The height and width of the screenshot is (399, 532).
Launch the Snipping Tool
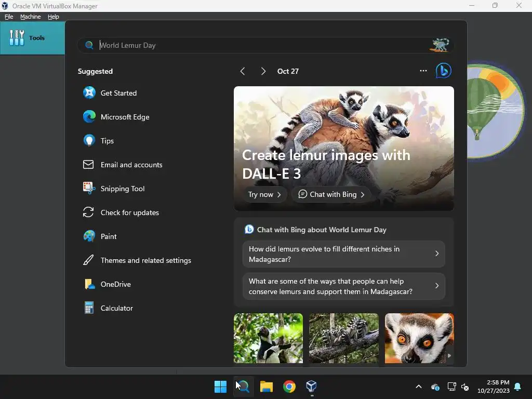(x=114, y=189)
